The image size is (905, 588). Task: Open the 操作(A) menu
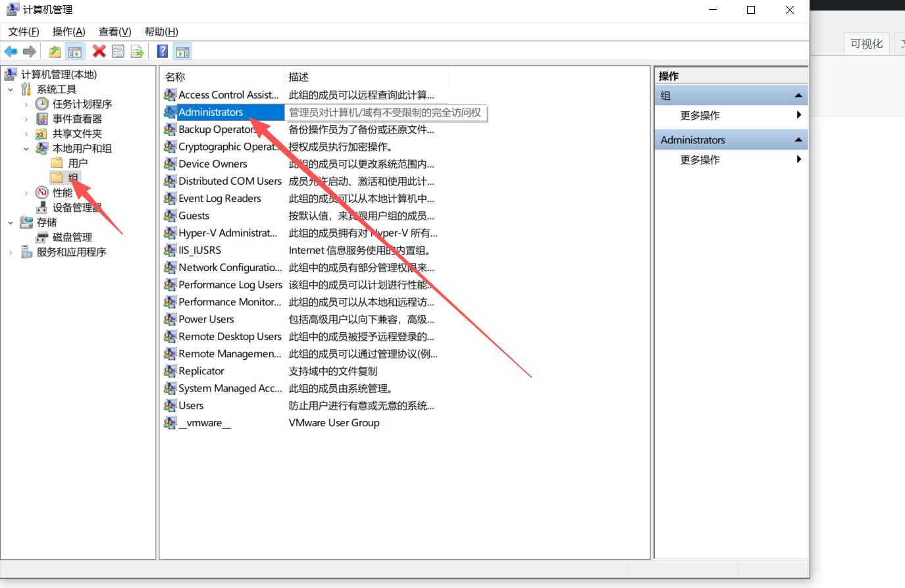[68, 32]
